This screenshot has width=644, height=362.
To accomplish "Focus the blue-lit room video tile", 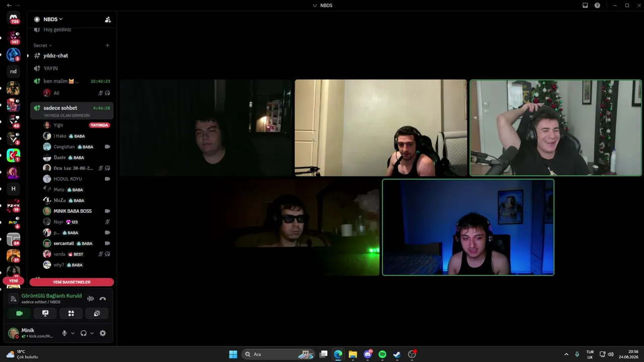I will tap(468, 227).
